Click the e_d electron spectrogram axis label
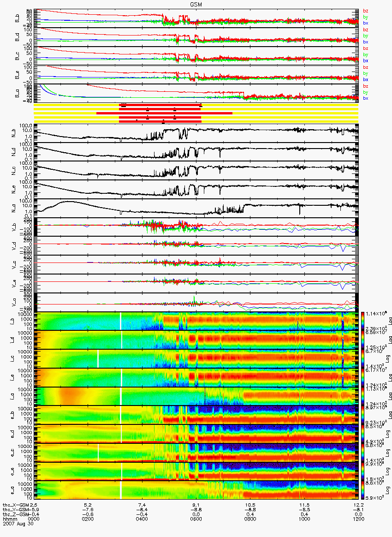The height and width of the screenshot is (537, 392). click(x=12, y=434)
